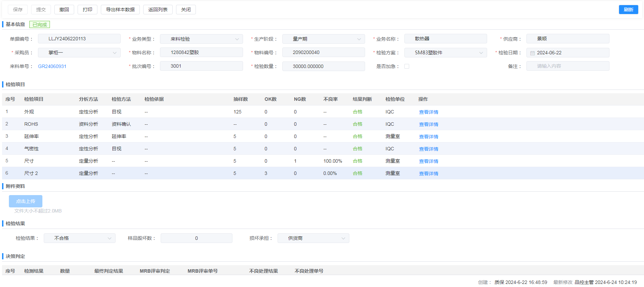This screenshot has height=287, width=644.
Task: Open the 检验结果 dropdown showing 不合格
Action: (x=80, y=238)
